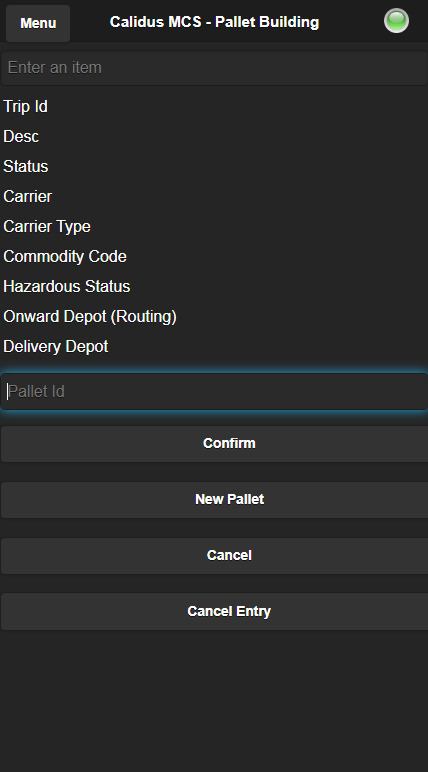Click the Hazardous Status label
The image size is (428, 772).
[66, 287]
